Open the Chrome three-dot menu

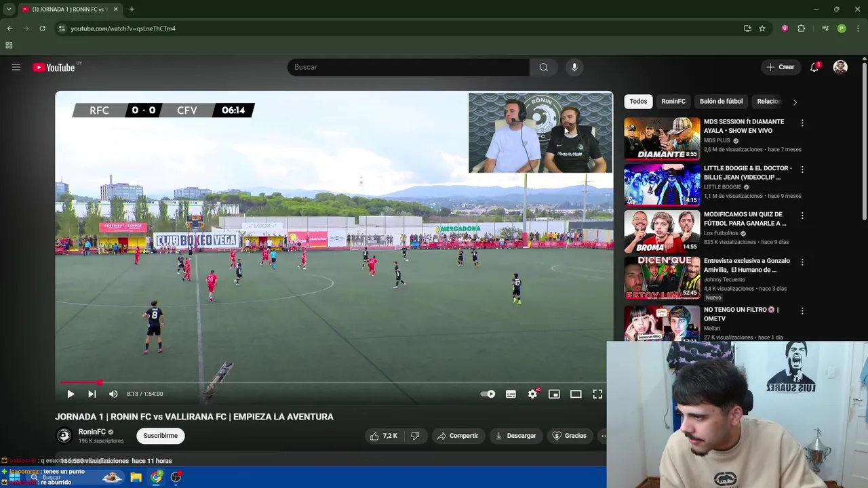[859, 28]
